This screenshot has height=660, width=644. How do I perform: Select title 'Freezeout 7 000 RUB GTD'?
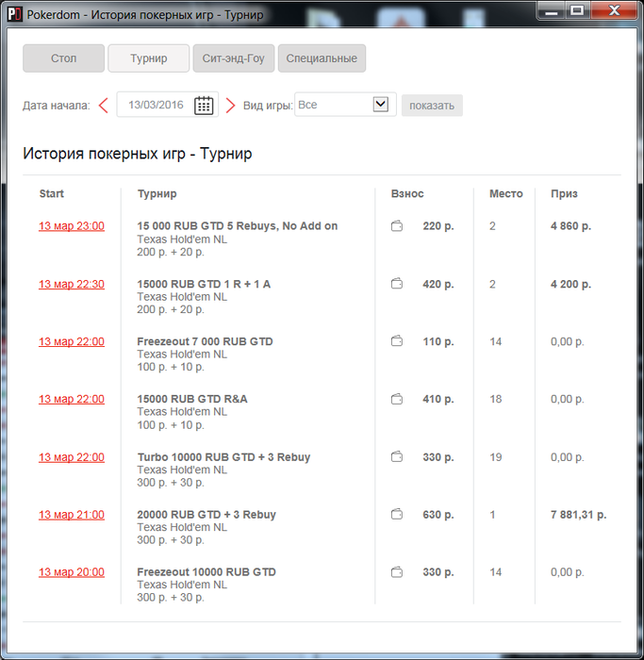click(205, 341)
